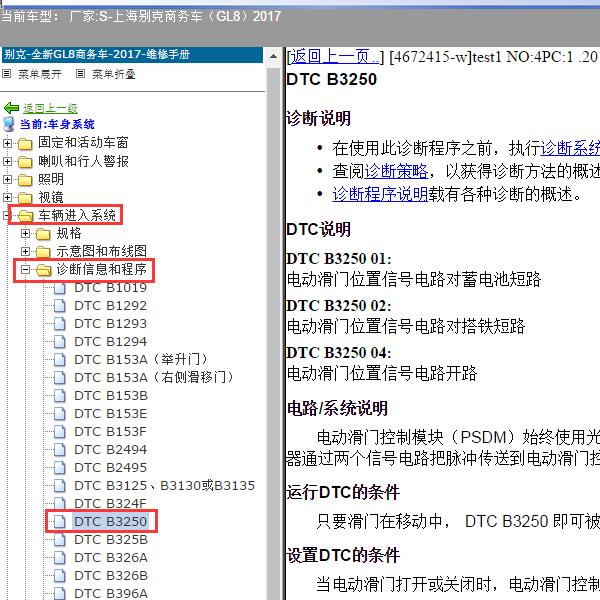Click the DTC B3250 01: heading
Image resolution: width=600 pixels, height=600 pixels.
click(339, 259)
